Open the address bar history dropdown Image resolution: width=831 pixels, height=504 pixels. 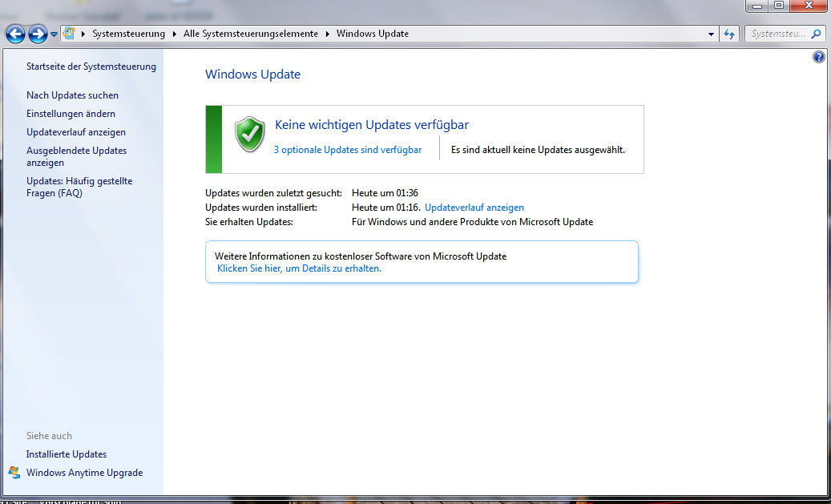711,34
